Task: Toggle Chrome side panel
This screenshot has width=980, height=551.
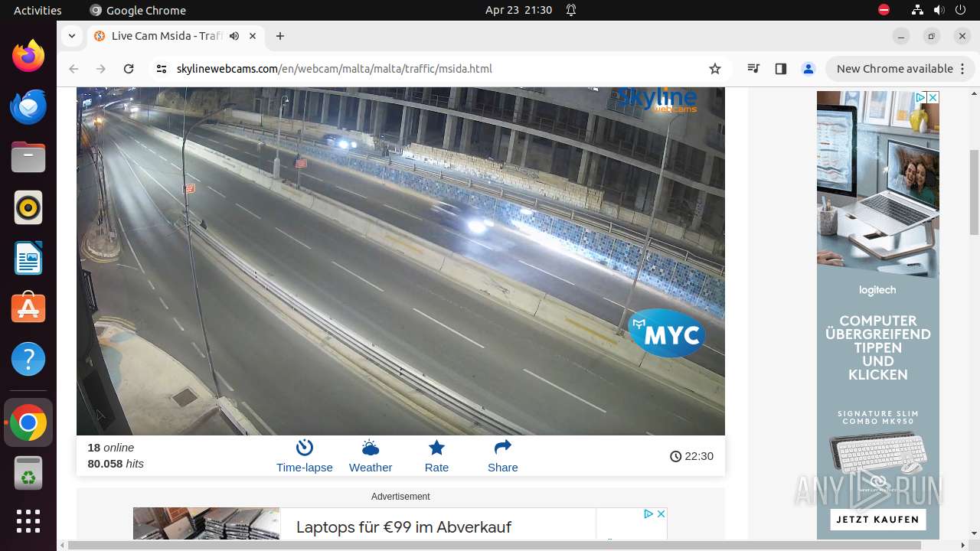Action: (x=781, y=69)
